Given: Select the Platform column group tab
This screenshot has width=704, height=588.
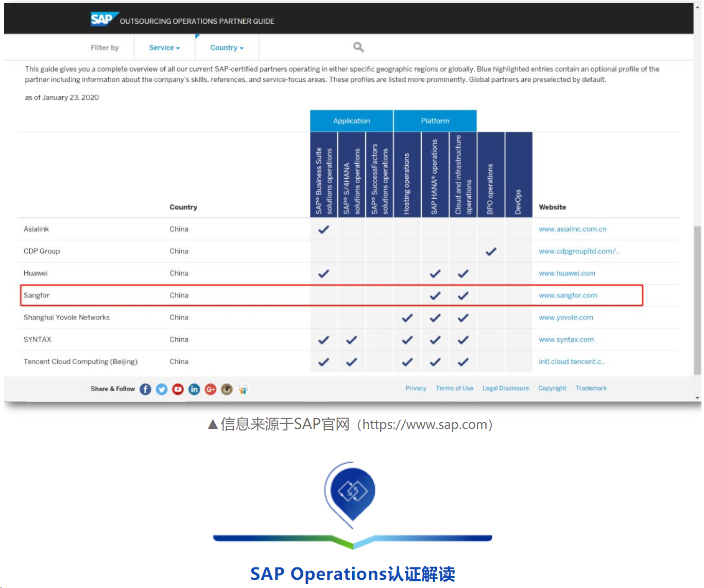Looking at the screenshot, I should coord(435,121).
